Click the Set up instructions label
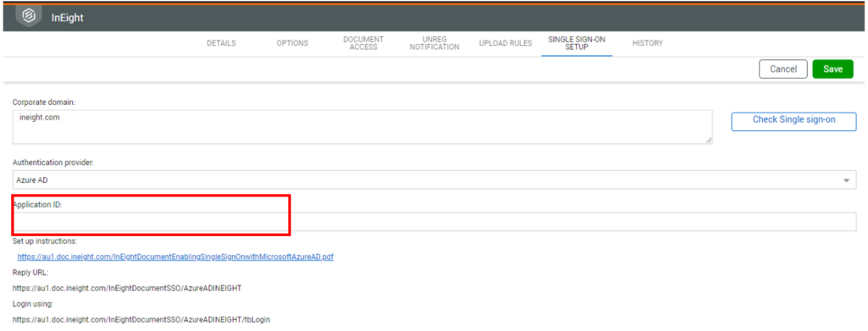Screen dimensions: 868x331 pyautogui.click(x=45, y=241)
